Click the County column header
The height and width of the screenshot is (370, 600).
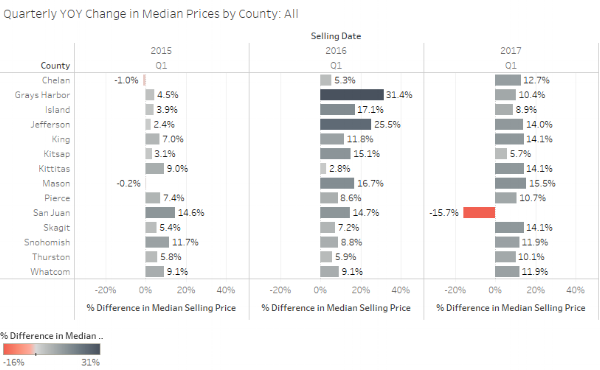tap(55, 65)
